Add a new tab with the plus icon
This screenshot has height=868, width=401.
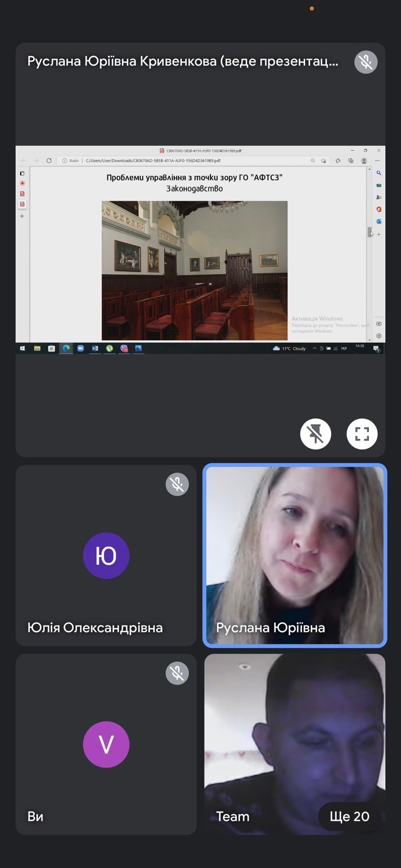22,216
